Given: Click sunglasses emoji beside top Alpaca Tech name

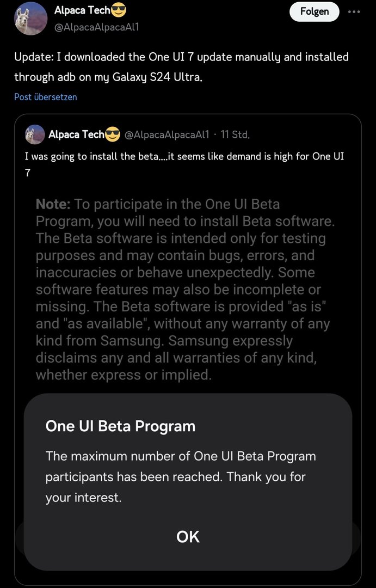Looking at the screenshot, I should (119, 10).
